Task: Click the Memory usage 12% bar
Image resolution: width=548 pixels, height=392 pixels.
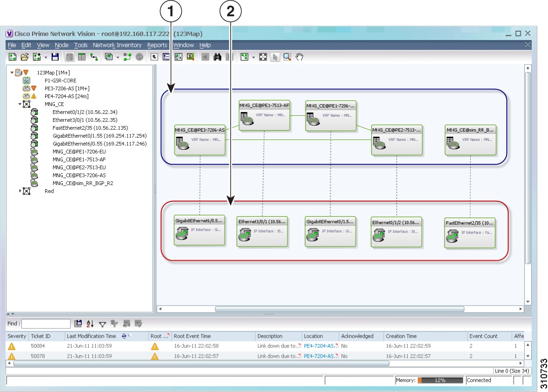Action: [x=440, y=380]
